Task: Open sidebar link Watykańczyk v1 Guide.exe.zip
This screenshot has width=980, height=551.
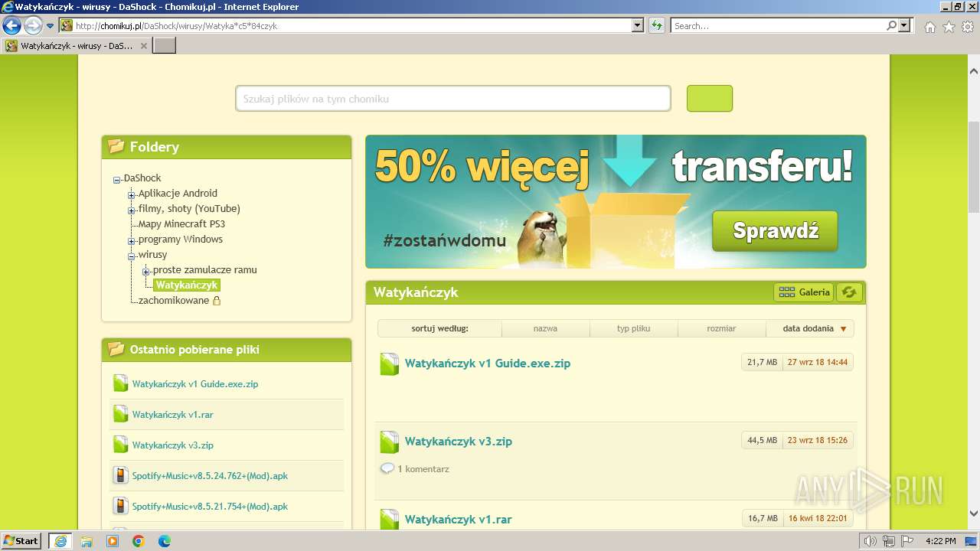Action: (x=195, y=383)
